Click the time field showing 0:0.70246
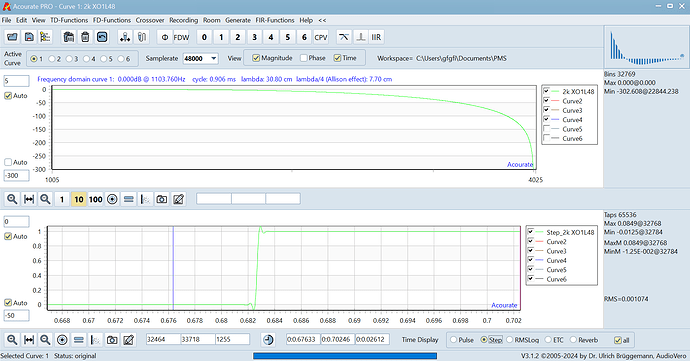 338,339
